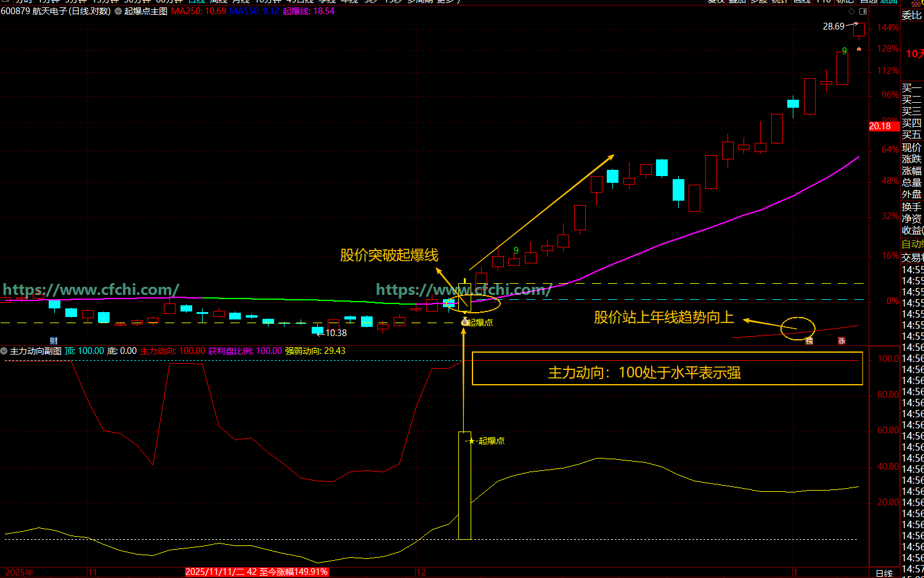Open the indicator dropdown beside 主力动向副图
The image size is (924, 578).
click(4, 351)
